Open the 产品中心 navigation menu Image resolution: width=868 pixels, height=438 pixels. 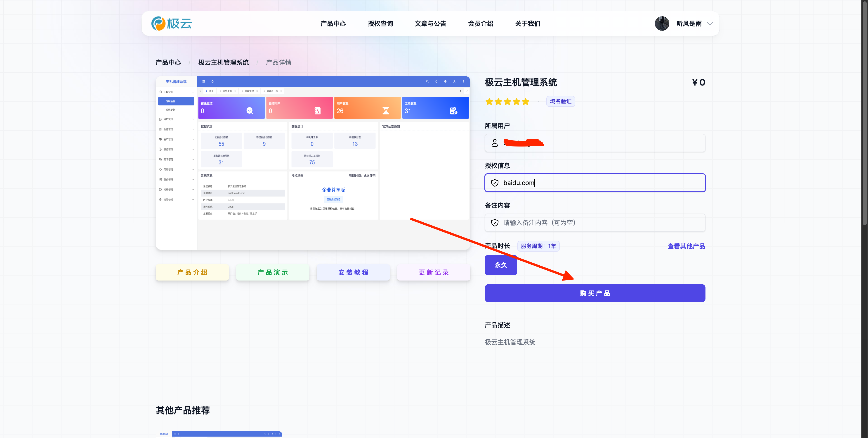click(333, 24)
